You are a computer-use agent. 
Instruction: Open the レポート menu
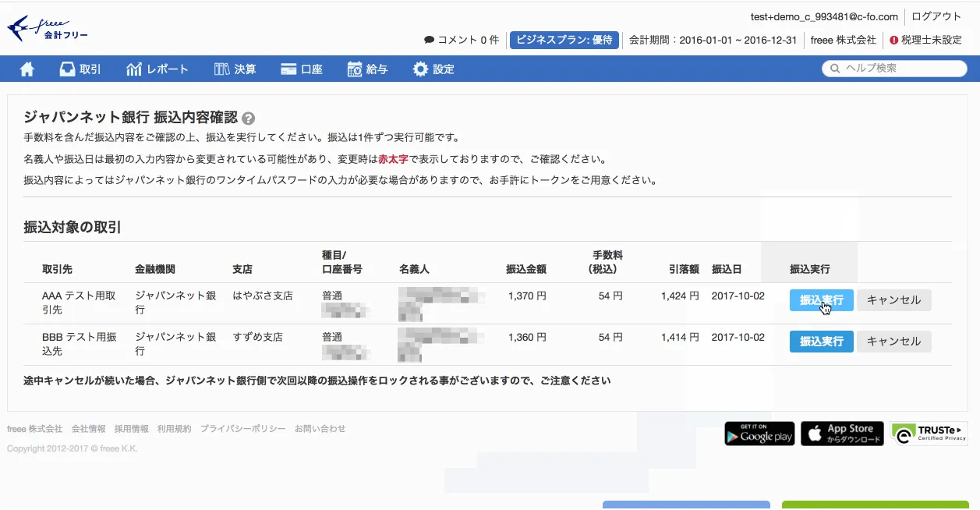(157, 69)
